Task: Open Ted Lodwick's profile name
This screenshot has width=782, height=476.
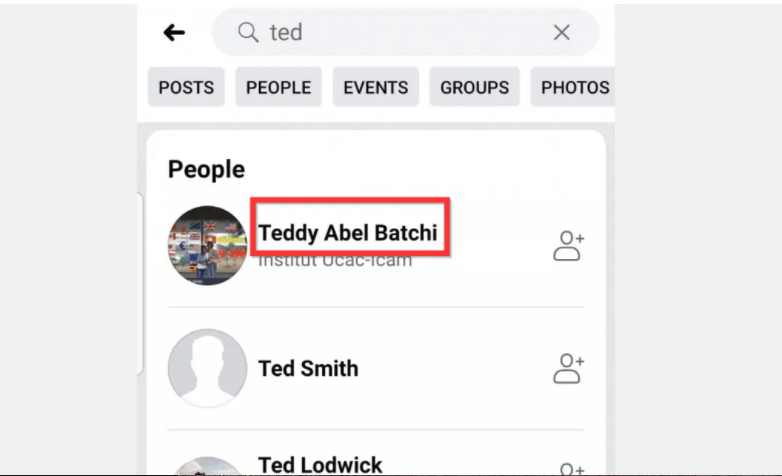Action: (x=320, y=465)
